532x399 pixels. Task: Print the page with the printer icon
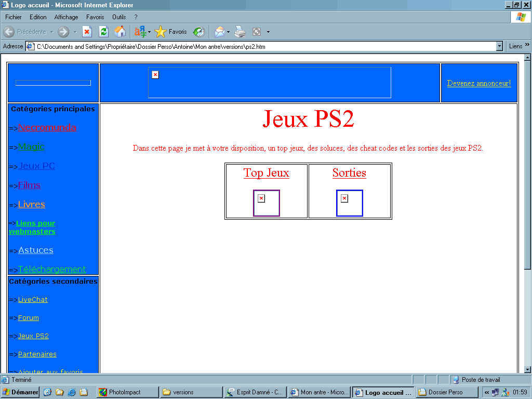click(240, 32)
